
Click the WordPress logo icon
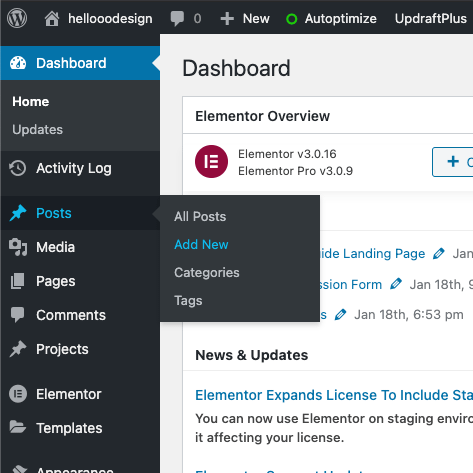click(17, 18)
